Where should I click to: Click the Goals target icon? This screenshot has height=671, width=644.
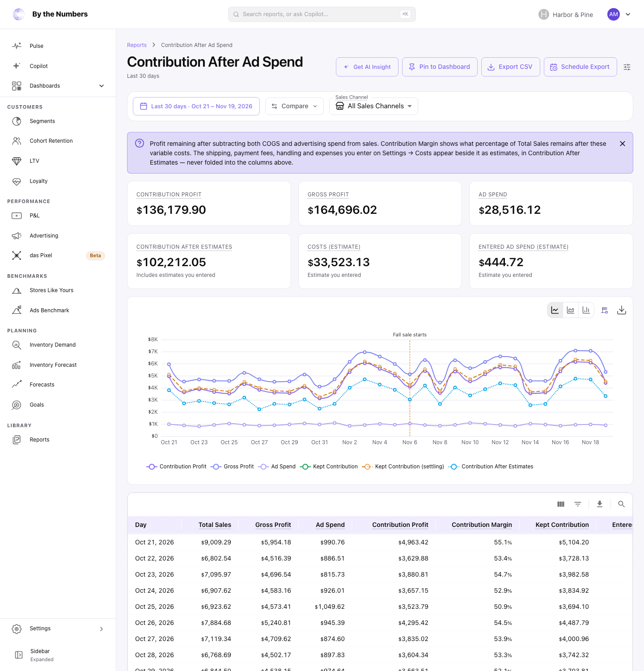(x=17, y=405)
